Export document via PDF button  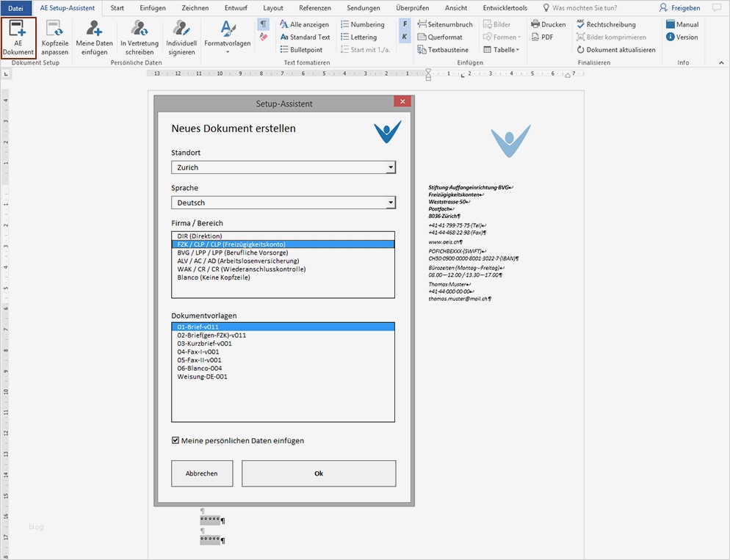click(542, 37)
